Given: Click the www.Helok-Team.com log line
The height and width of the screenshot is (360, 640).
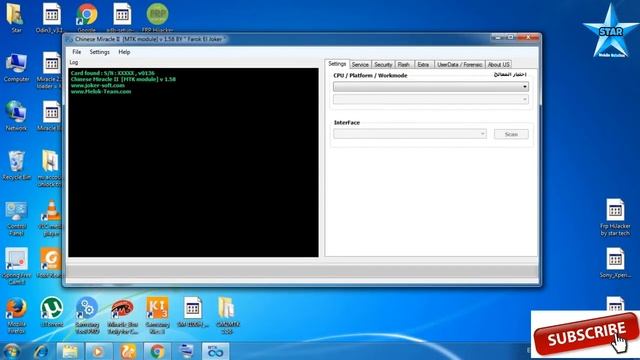Looking at the screenshot, I should point(101,91).
